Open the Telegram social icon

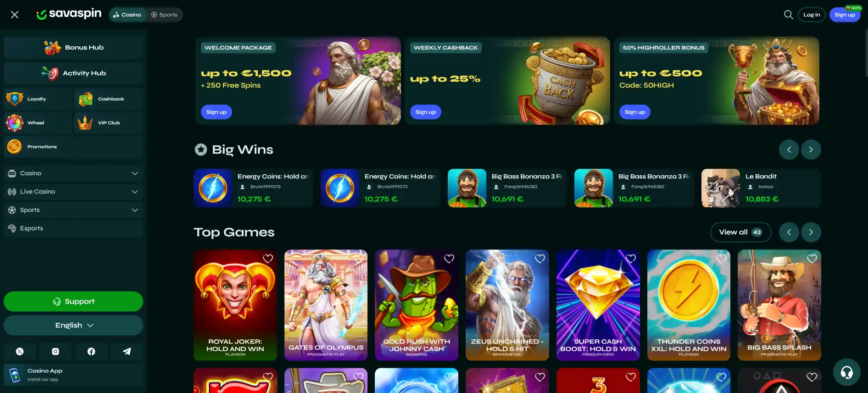pyautogui.click(x=127, y=351)
